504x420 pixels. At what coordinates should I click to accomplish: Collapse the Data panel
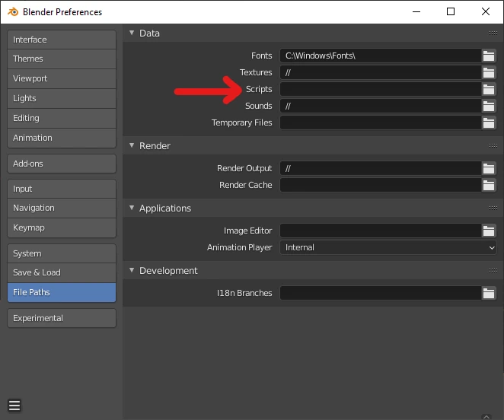[x=132, y=33]
